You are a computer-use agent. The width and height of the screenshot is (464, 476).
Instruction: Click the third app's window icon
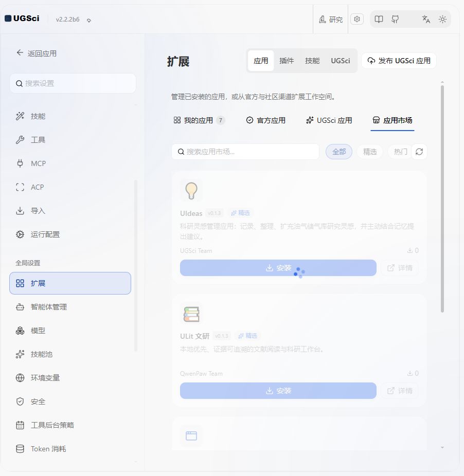pos(191,436)
